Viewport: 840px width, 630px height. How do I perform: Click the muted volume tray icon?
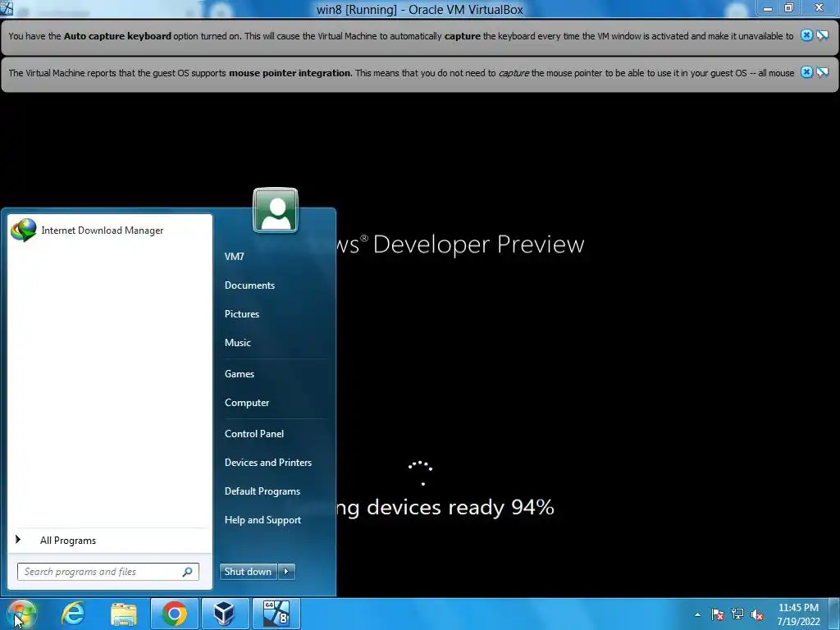757,615
